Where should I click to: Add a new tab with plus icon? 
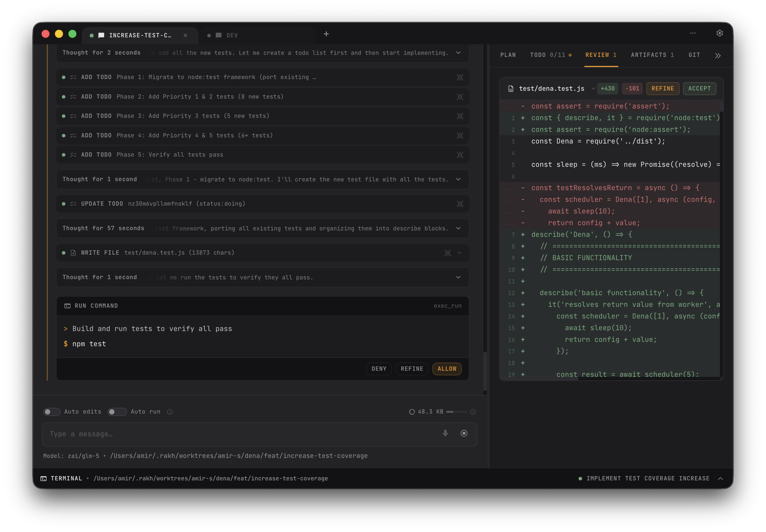pyautogui.click(x=326, y=34)
